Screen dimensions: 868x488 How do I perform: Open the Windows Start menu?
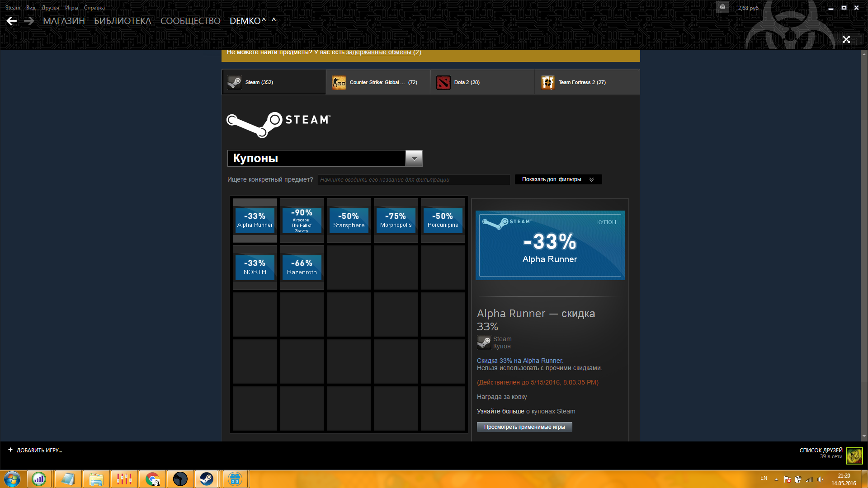[12, 479]
